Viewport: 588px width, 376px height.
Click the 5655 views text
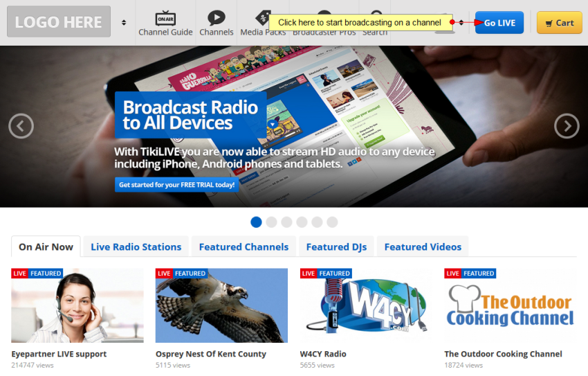tap(318, 365)
